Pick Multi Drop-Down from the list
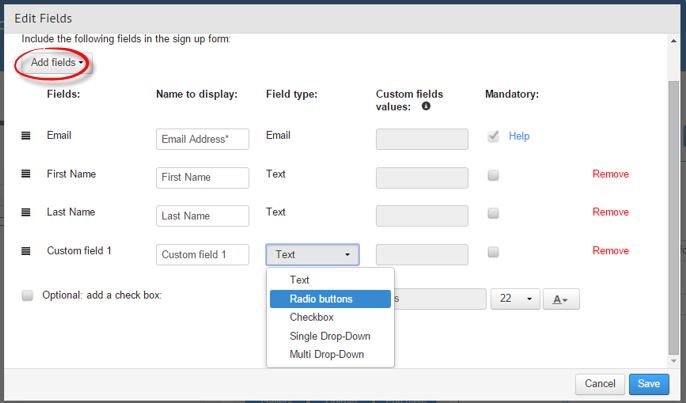Image resolution: width=686 pixels, height=403 pixels. pyautogui.click(x=327, y=354)
